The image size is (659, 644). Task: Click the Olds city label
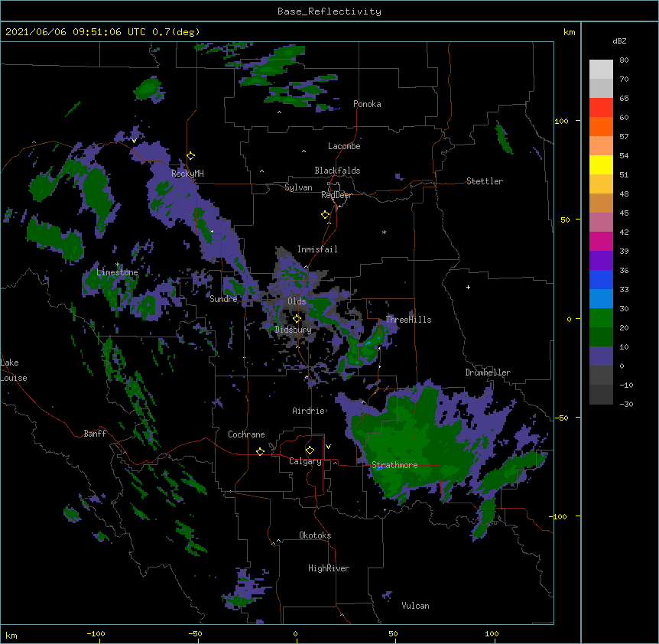[297, 301]
